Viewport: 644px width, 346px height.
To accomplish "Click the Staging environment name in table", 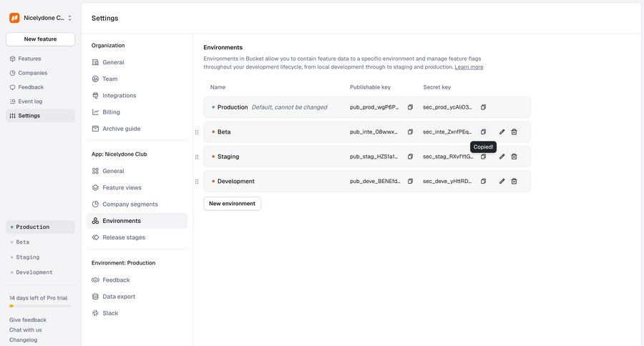I will (228, 157).
